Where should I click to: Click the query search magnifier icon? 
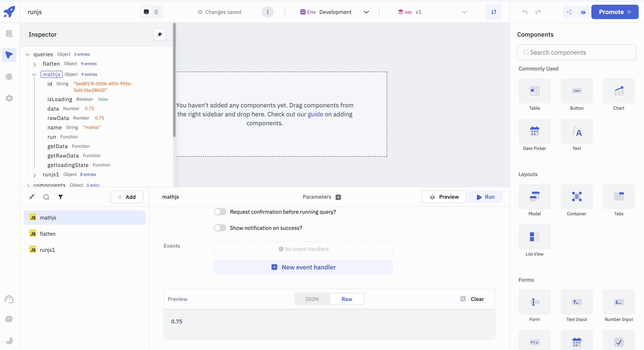click(x=46, y=197)
